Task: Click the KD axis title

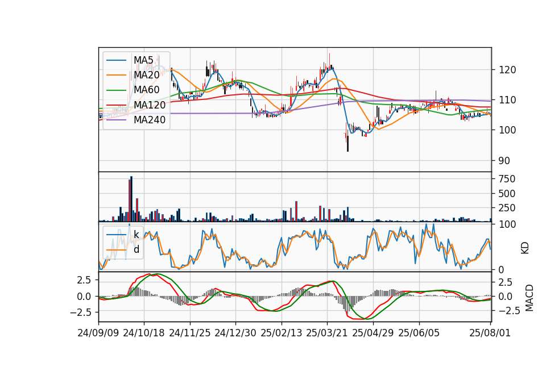Action: pyautogui.click(x=525, y=248)
